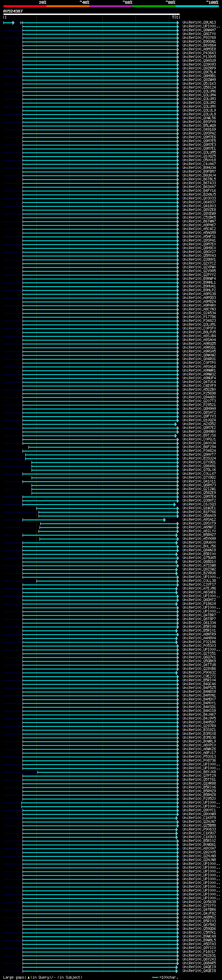Image resolution: width=222 pixels, height=980 pixels.
Task: Click the short arrow segment of Q9LN13 hit
Action: [9, 23]
